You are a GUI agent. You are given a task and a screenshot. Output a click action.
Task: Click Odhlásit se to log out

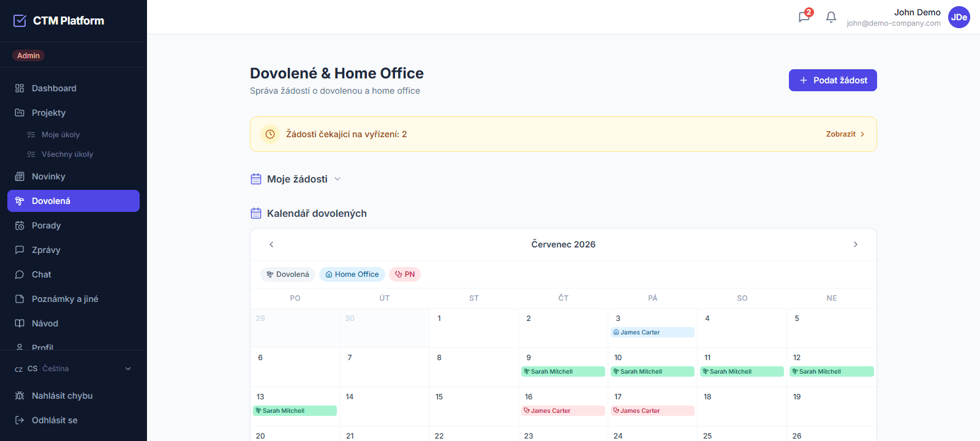click(x=73, y=420)
